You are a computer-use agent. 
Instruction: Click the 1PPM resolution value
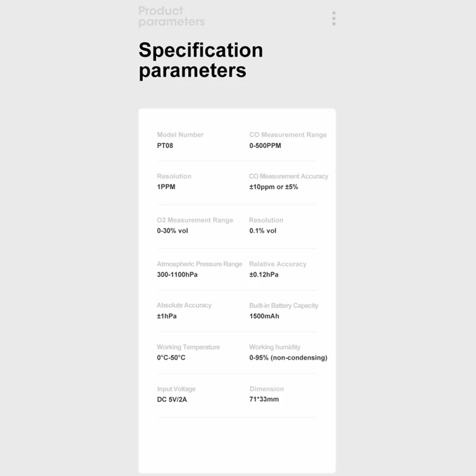(166, 187)
